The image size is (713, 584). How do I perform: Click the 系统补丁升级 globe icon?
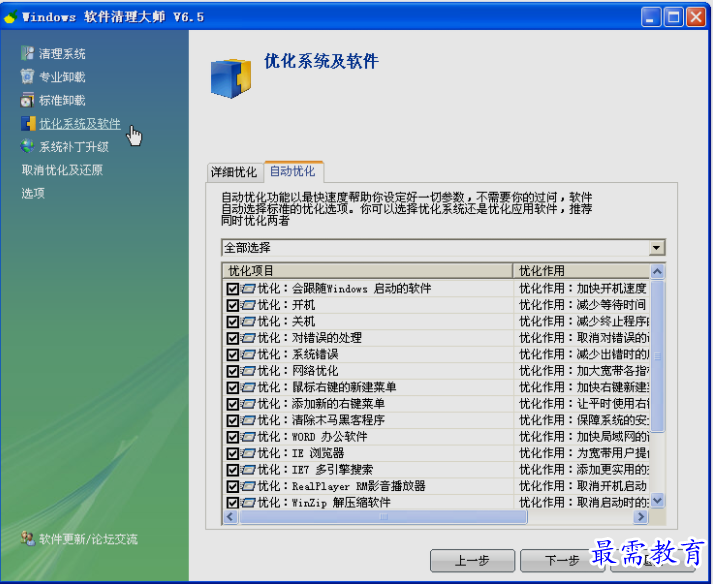[27, 146]
